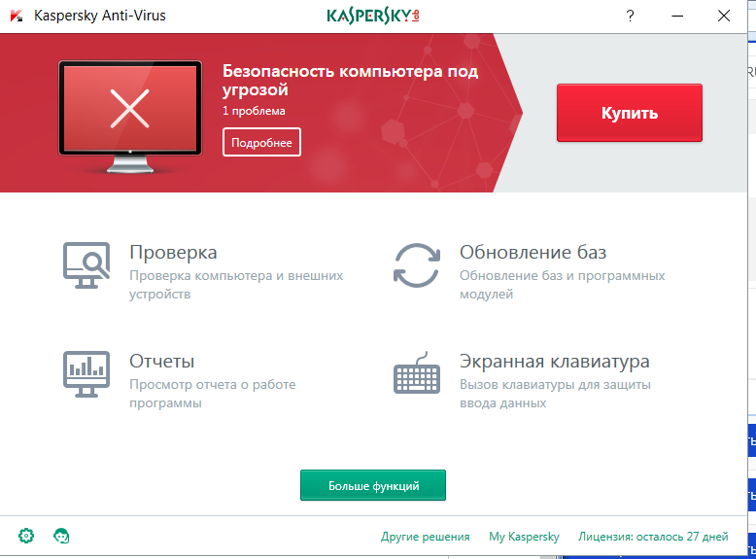Image resolution: width=756 pixels, height=559 pixels.
Task: Click the 1 проблема status text
Action: 254,111
